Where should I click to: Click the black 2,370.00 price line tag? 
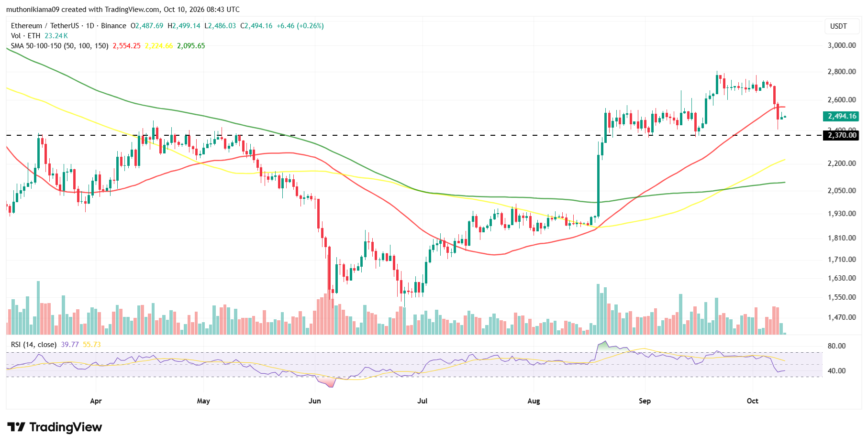click(841, 135)
